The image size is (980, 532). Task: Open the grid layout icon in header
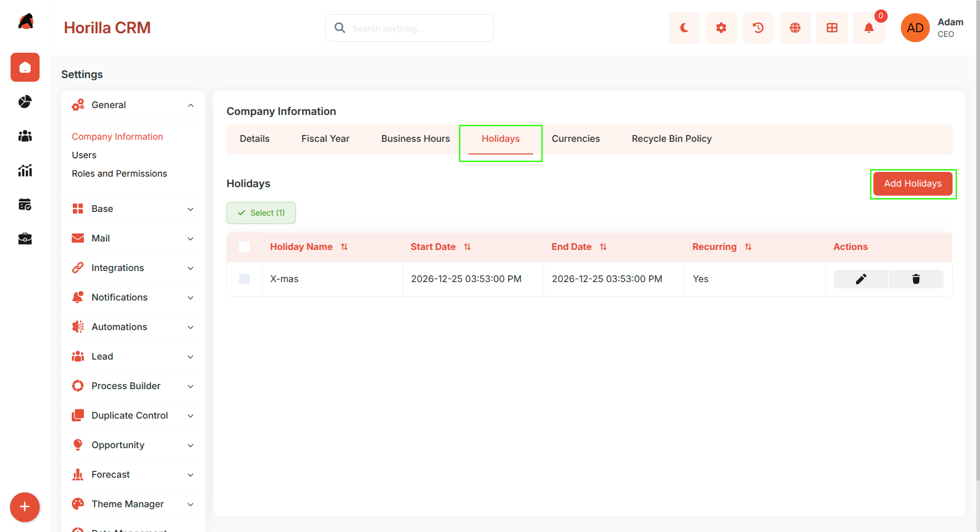pos(832,28)
